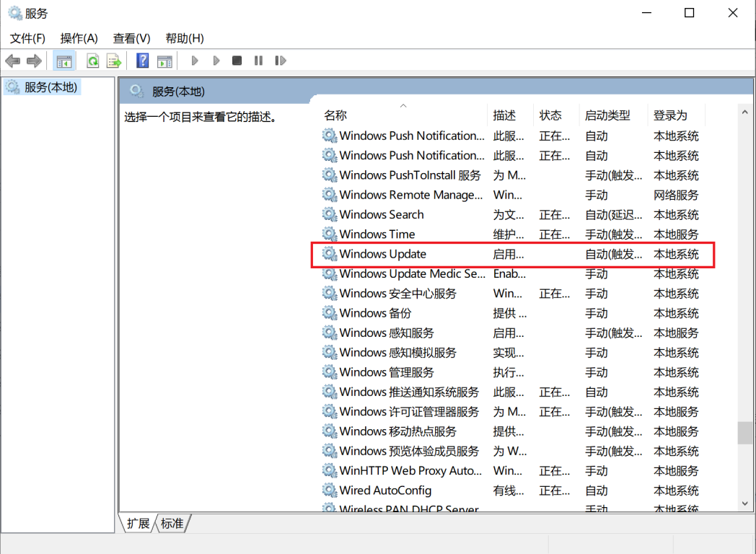Click the Pause Service toolbar icon
The width and height of the screenshot is (756, 554).
click(x=258, y=61)
